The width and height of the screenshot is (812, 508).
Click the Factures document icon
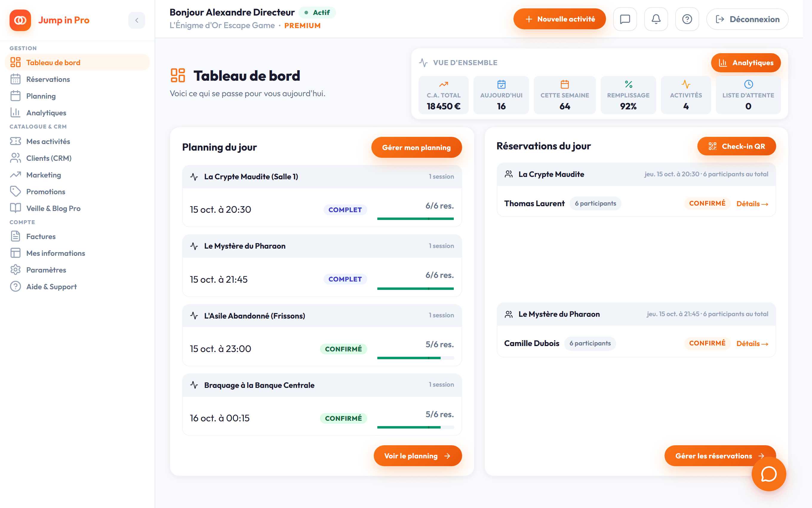pos(16,236)
